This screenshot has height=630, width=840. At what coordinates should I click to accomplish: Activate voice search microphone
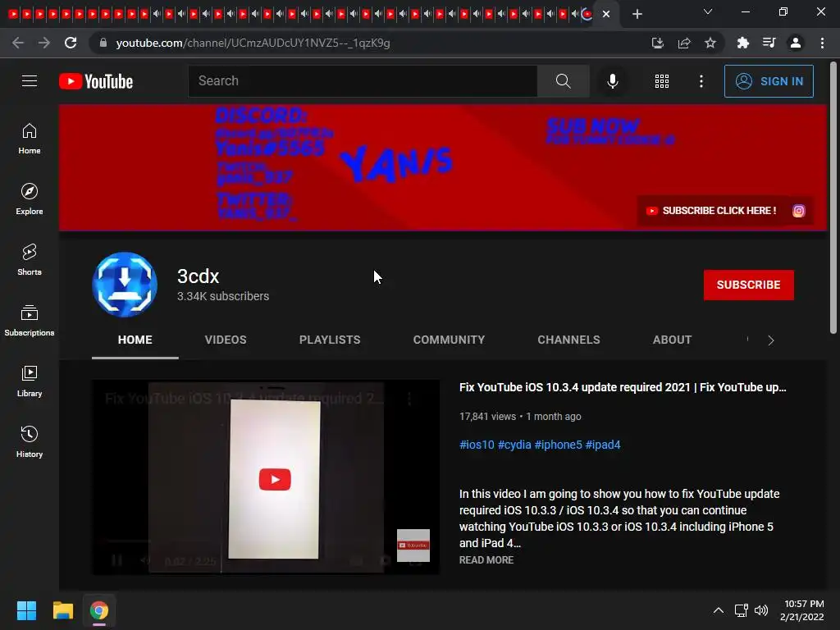[612, 81]
